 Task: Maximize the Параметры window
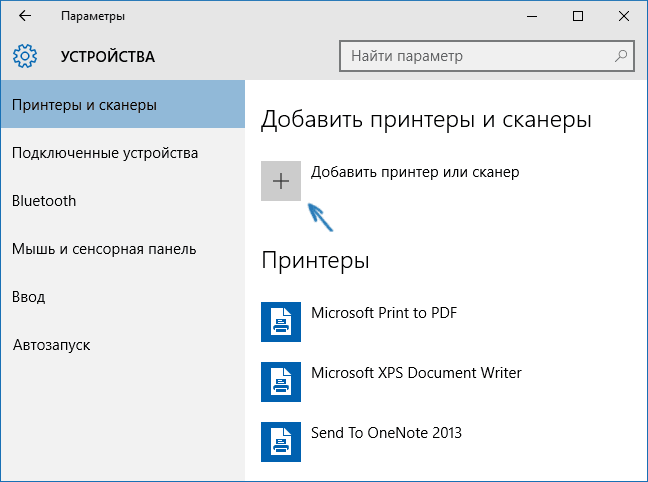pyautogui.click(x=578, y=17)
